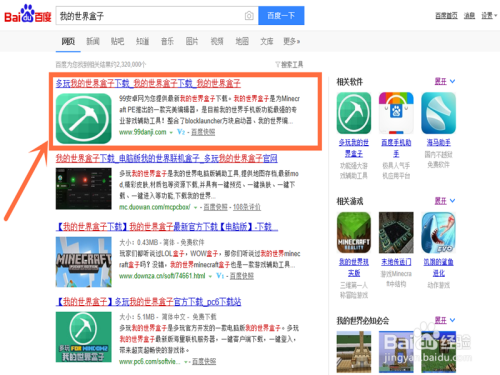Switch to the 视频 tab
This screenshot has width=500, height=375.
[217, 41]
